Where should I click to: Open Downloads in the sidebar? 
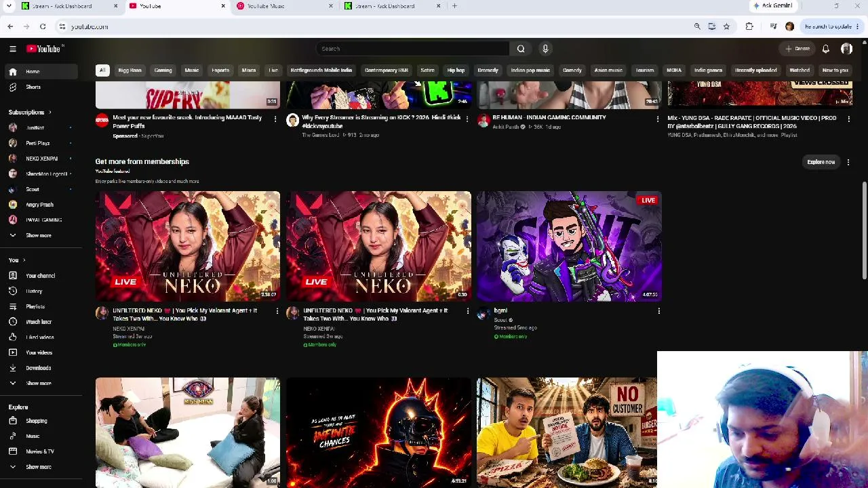click(x=38, y=368)
